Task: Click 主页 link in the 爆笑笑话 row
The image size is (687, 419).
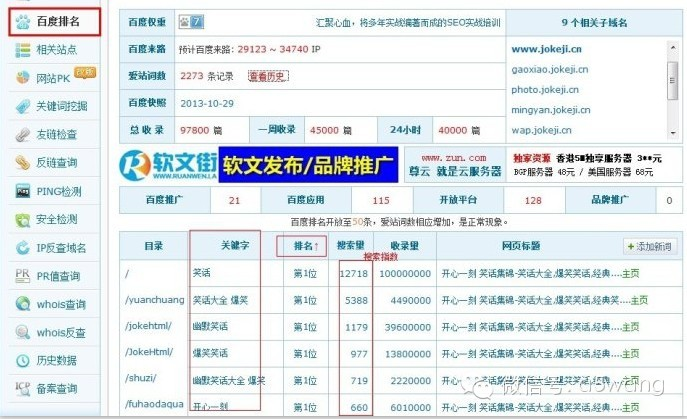Action: coord(630,354)
